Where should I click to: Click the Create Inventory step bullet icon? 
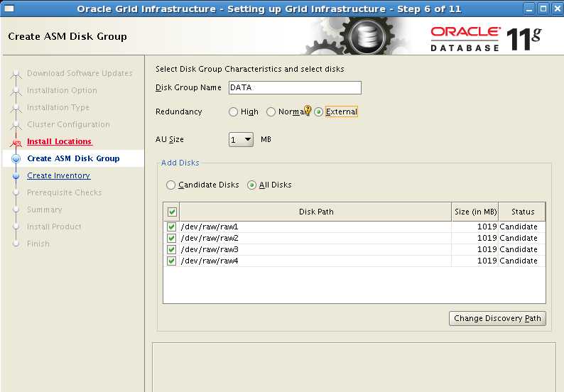click(x=16, y=176)
